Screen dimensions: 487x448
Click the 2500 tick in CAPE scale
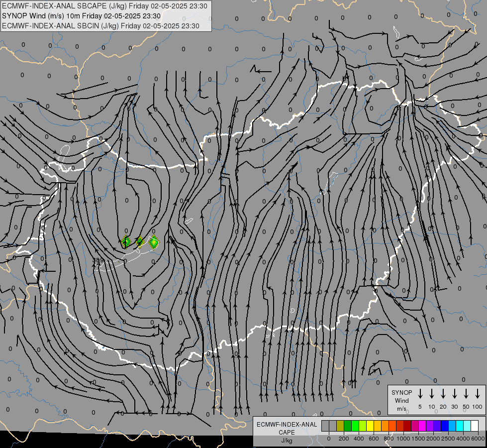(448, 439)
